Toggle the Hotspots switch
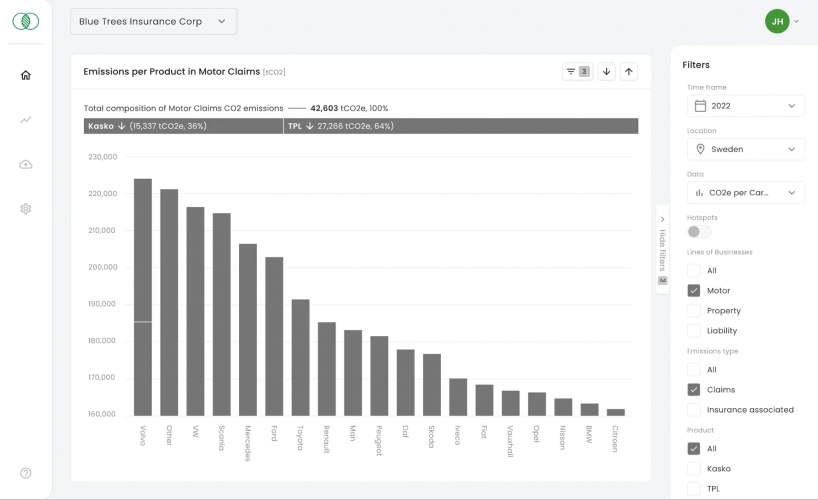Image resolution: width=818 pixels, height=500 pixels. point(699,231)
